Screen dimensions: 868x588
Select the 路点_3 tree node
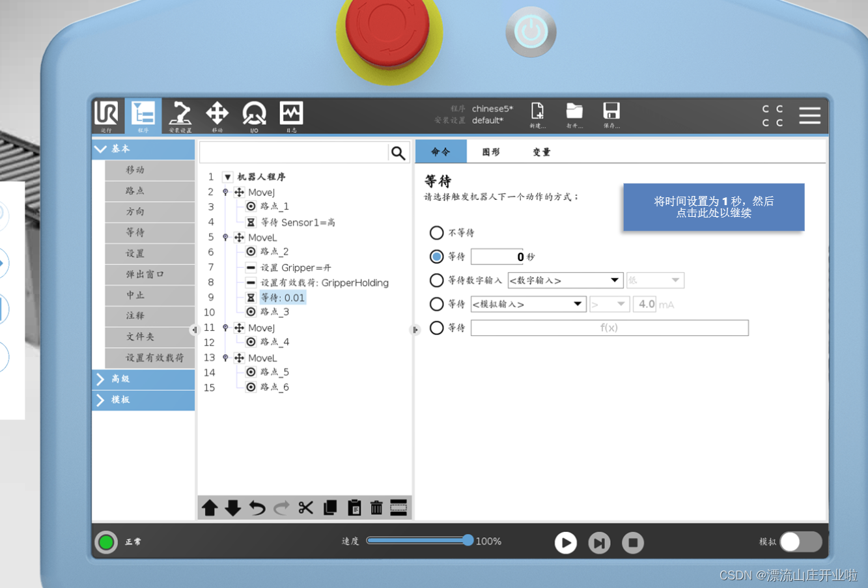coord(275,312)
